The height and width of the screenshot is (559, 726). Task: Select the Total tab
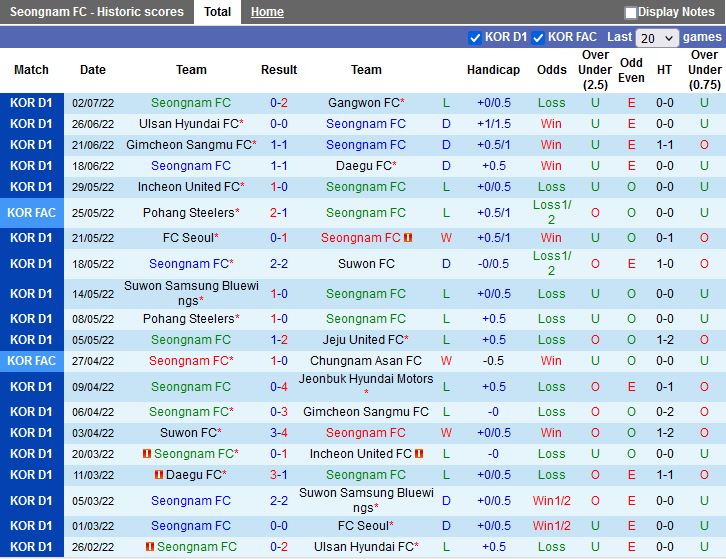click(x=217, y=12)
